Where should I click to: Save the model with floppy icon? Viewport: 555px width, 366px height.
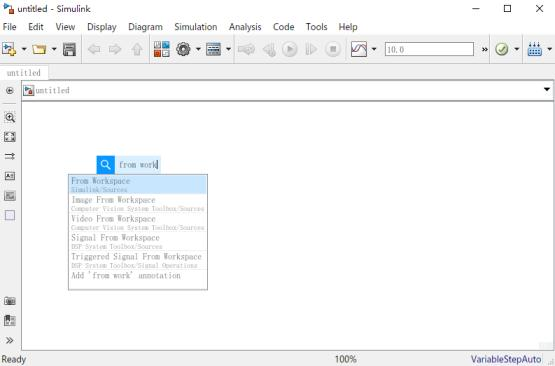pos(69,49)
